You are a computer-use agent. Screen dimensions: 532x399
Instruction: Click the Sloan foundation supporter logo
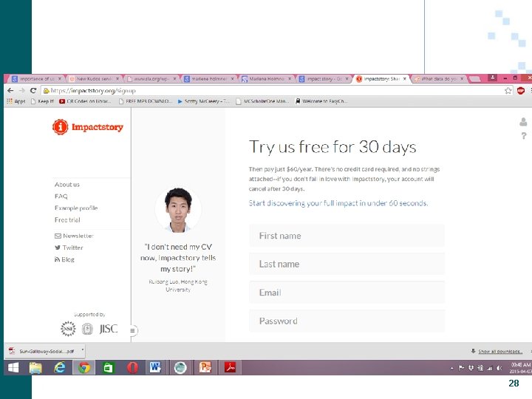pyautogui.click(x=87, y=328)
